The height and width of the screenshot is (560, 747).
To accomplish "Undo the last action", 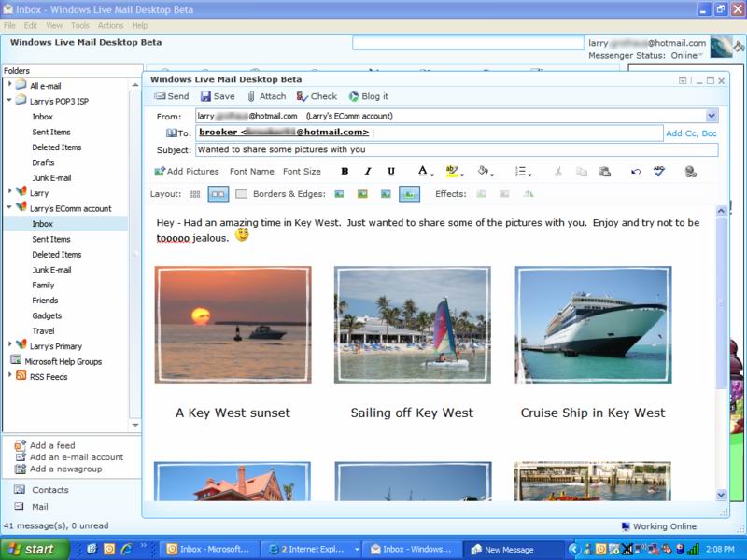I will tap(636, 172).
